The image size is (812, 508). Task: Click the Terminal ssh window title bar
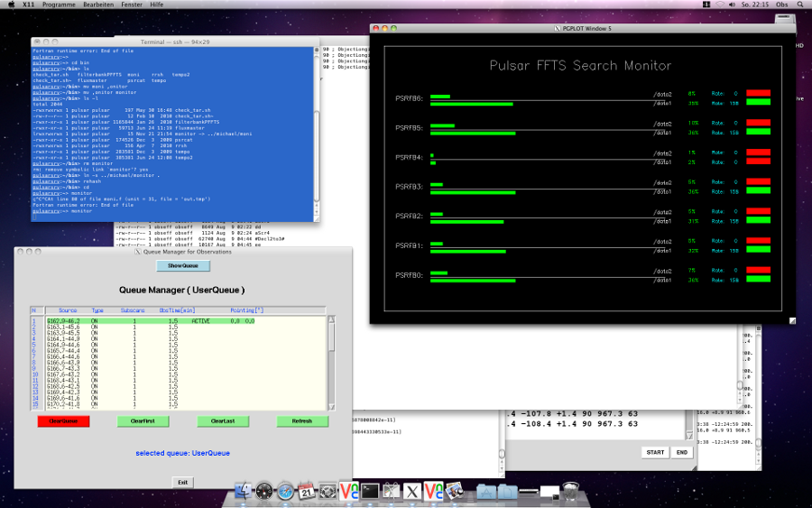[175, 42]
